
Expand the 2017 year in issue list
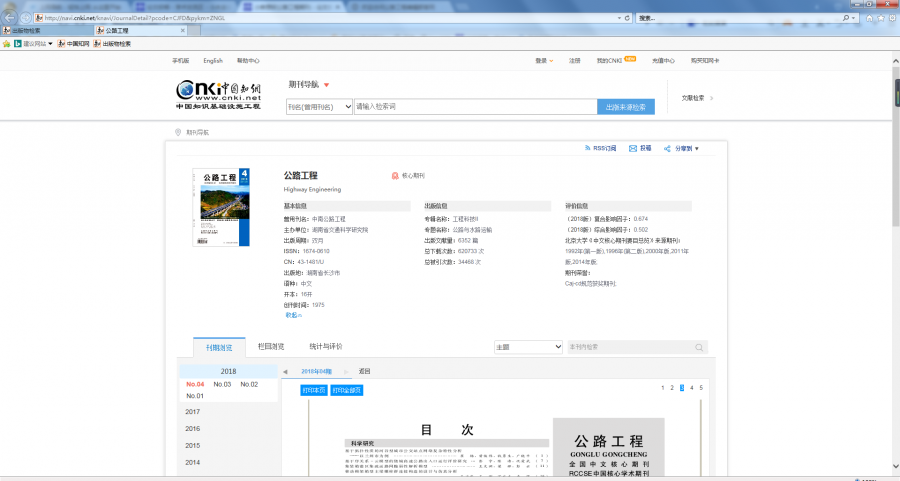pos(192,411)
